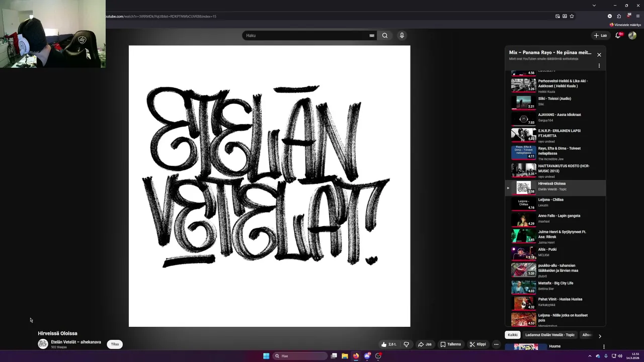Open the on-screen keyboard in search box
The width and height of the screenshot is (644, 362).
coord(372,36)
